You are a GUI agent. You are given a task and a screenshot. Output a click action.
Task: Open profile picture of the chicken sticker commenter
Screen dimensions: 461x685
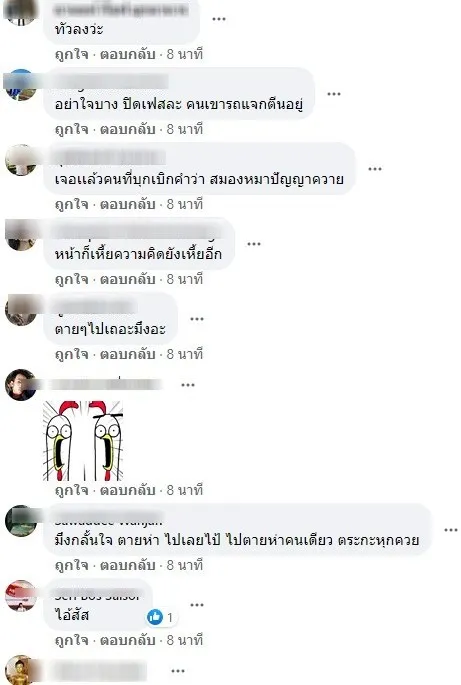pos(21,385)
